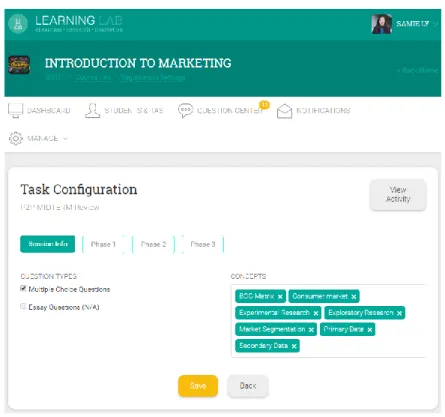Click the Manage gear icon
This screenshot has width=445, height=417.
tap(16, 138)
